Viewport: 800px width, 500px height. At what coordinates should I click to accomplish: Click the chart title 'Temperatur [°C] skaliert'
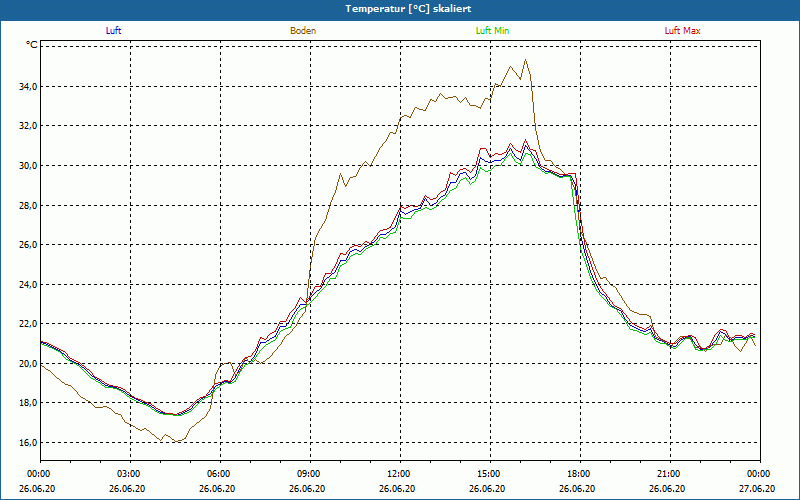pyautogui.click(x=408, y=9)
